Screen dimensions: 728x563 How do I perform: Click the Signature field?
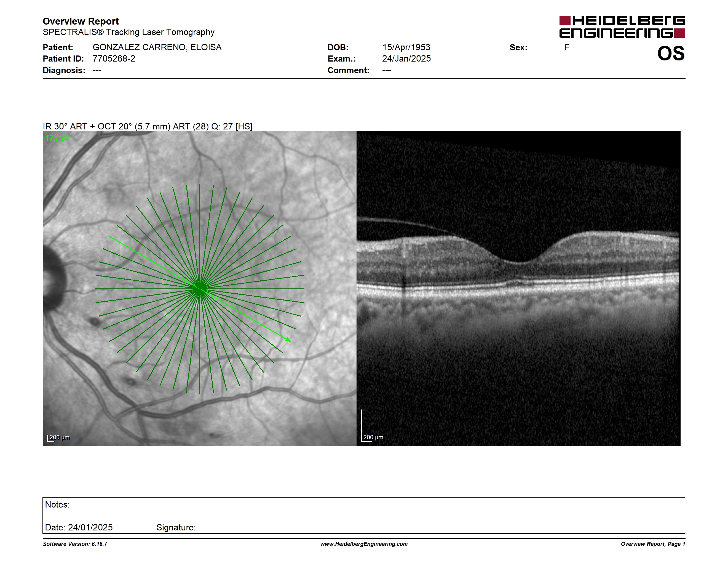point(176,527)
